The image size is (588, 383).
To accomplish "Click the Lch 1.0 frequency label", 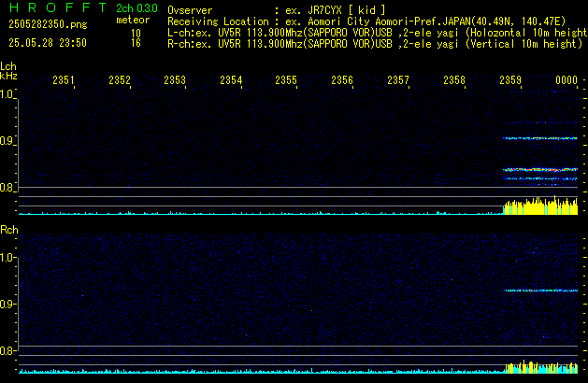I will (x=7, y=94).
